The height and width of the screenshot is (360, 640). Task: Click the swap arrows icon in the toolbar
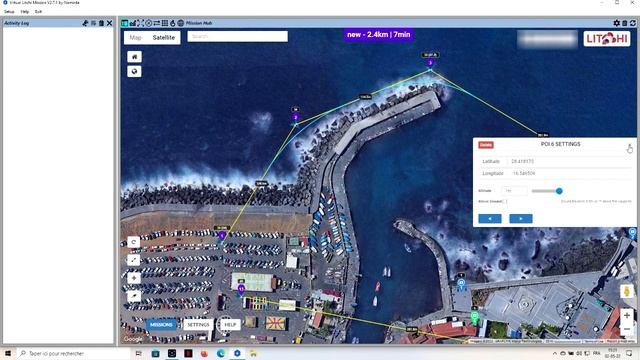click(x=156, y=23)
